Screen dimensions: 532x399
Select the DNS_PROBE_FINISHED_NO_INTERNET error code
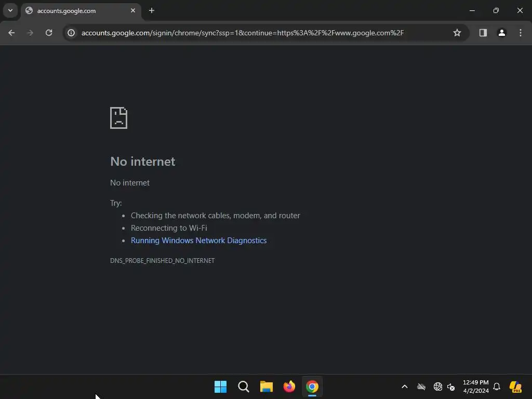pyautogui.click(x=162, y=261)
